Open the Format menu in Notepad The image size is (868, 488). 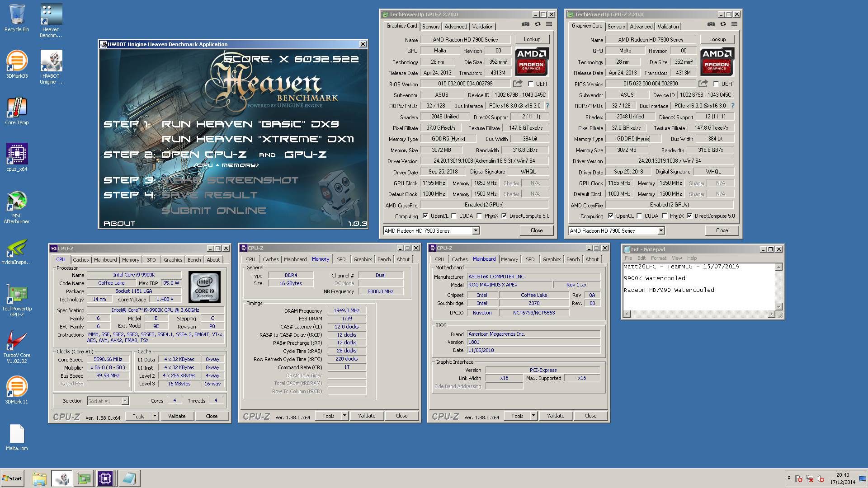coord(658,258)
